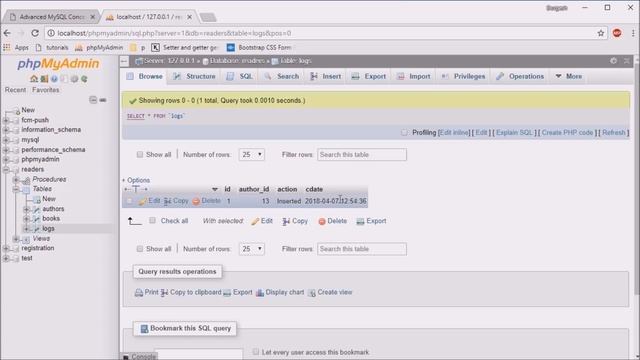Open navigation panel settings gear icon
The width and height of the screenshot is (640, 360).
coord(74,79)
